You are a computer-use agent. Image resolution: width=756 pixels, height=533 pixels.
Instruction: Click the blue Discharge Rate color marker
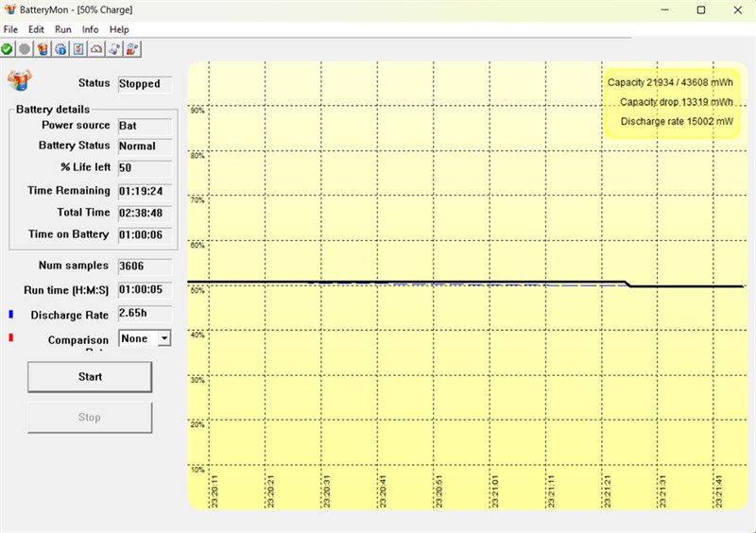point(10,314)
